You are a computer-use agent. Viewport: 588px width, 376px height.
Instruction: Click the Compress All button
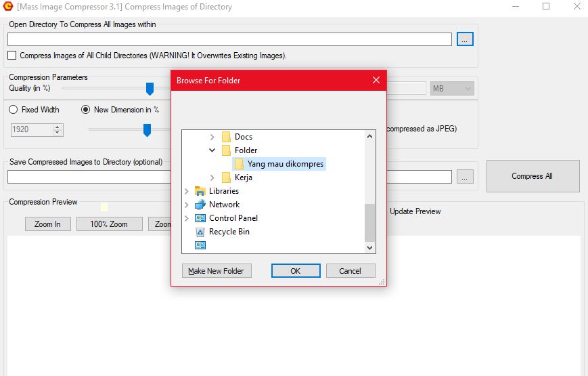533,176
